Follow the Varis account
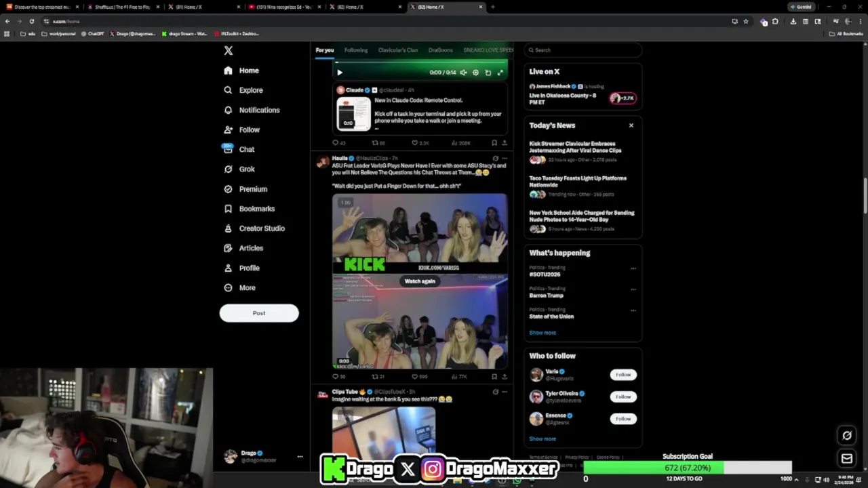The height and width of the screenshot is (488, 868). pyautogui.click(x=623, y=375)
